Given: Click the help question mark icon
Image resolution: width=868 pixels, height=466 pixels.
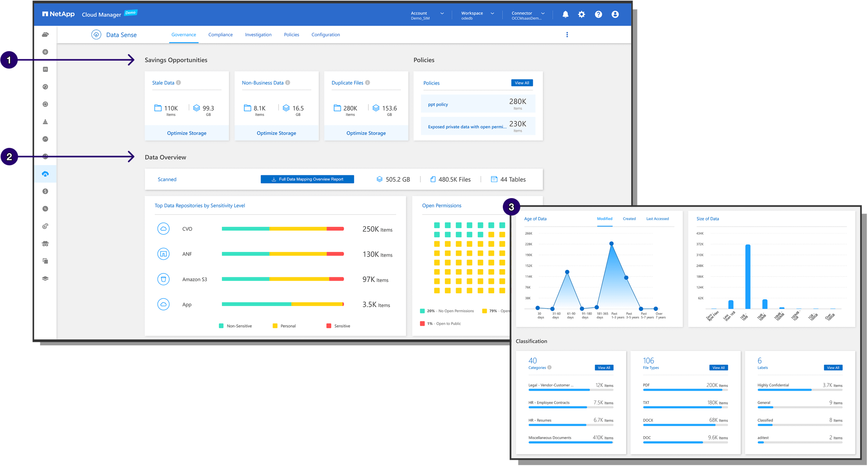Looking at the screenshot, I should tap(598, 14).
